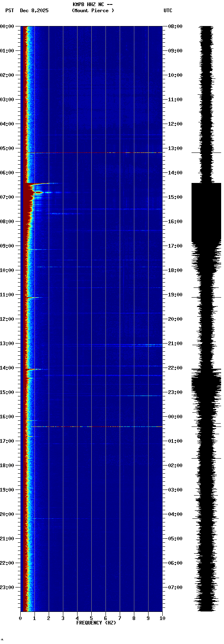The height and width of the screenshot is (644, 224).
Task: Click the 00:00 PST time label
Action: pos(7,26)
